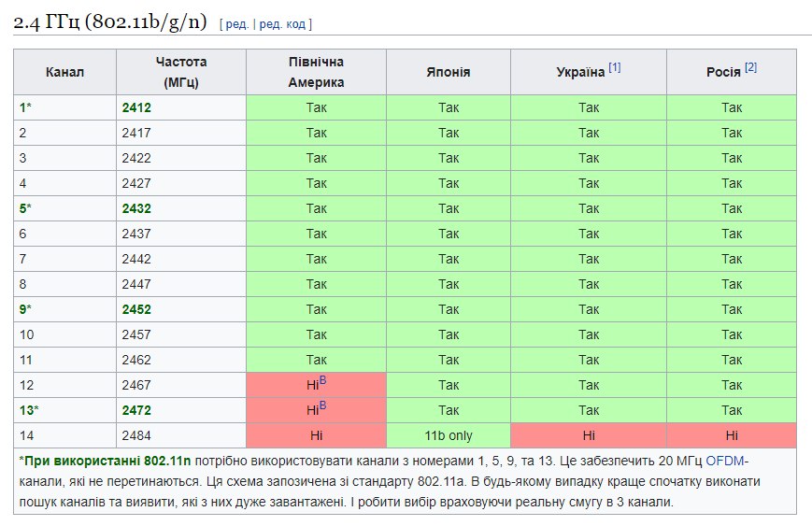Click frequency value 2442
The width and height of the screenshot is (812, 526).
(x=136, y=259)
